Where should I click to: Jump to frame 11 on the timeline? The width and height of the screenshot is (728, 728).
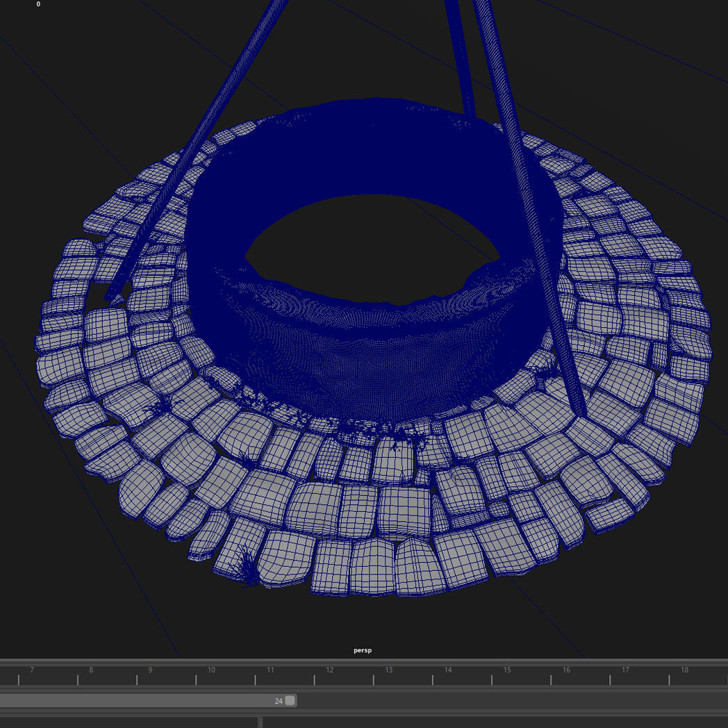pyautogui.click(x=270, y=670)
